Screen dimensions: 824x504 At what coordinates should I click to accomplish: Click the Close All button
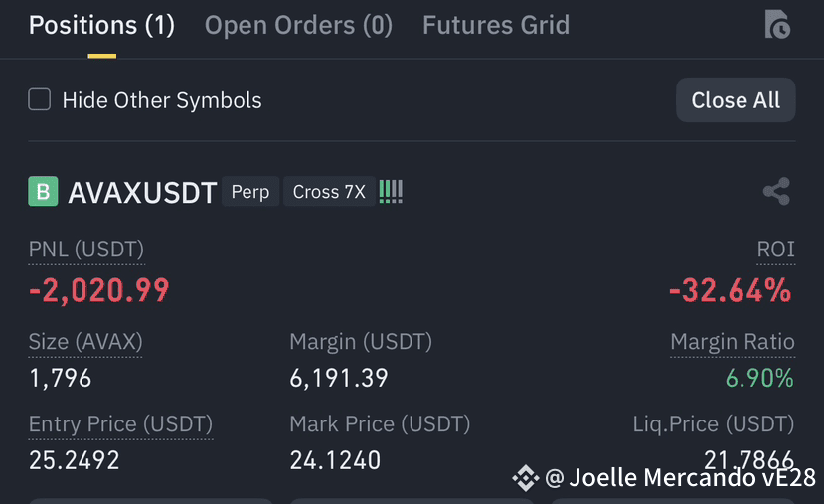click(x=736, y=99)
